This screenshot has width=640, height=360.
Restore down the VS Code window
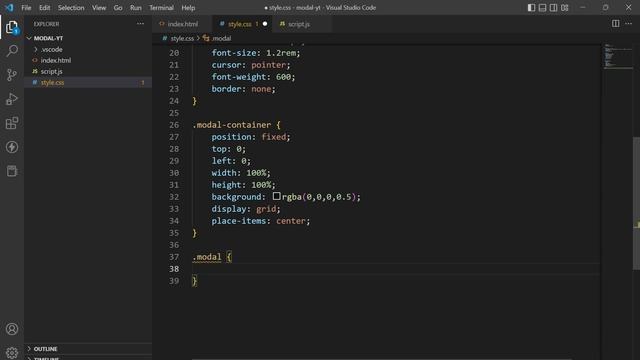coord(605,7)
